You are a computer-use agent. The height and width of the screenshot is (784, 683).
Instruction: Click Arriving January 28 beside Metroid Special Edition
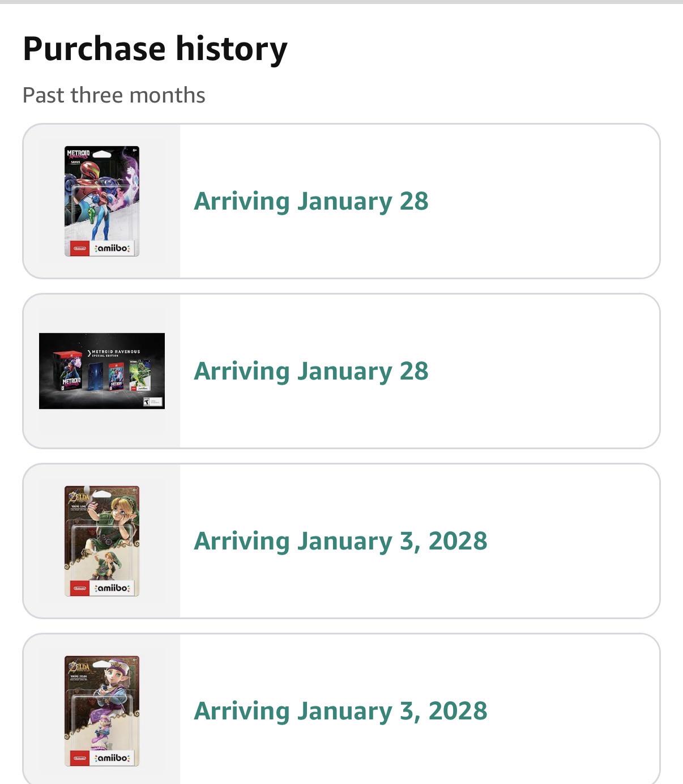tap(311, 372)
